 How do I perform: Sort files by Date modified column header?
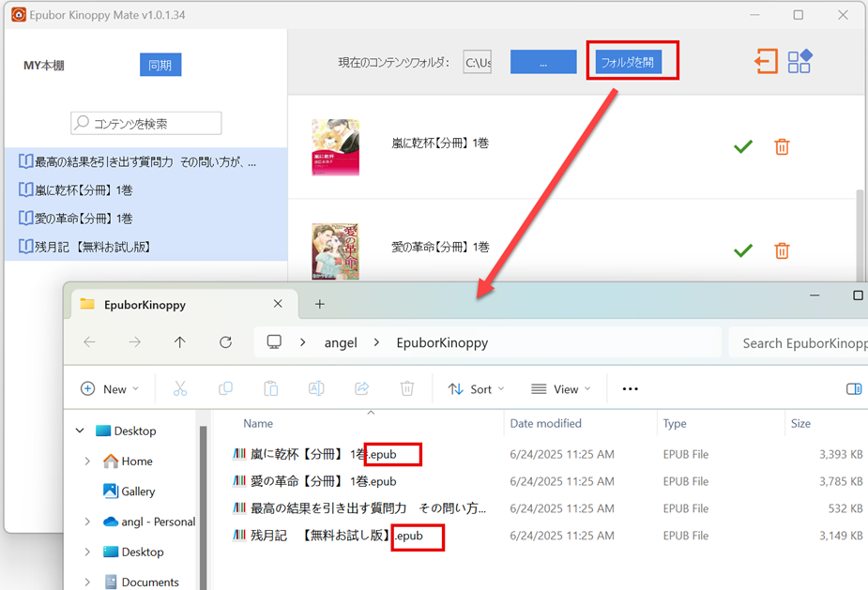(545, 423)
